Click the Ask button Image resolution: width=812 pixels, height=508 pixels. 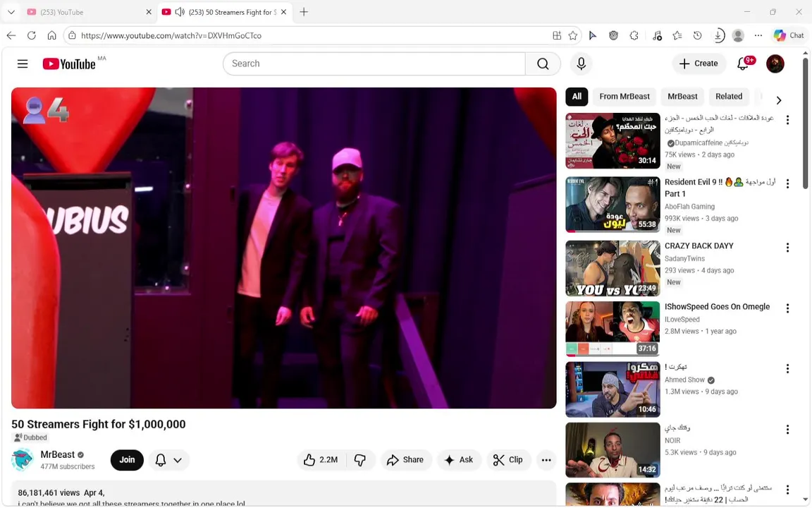click(x=459, y=460)
